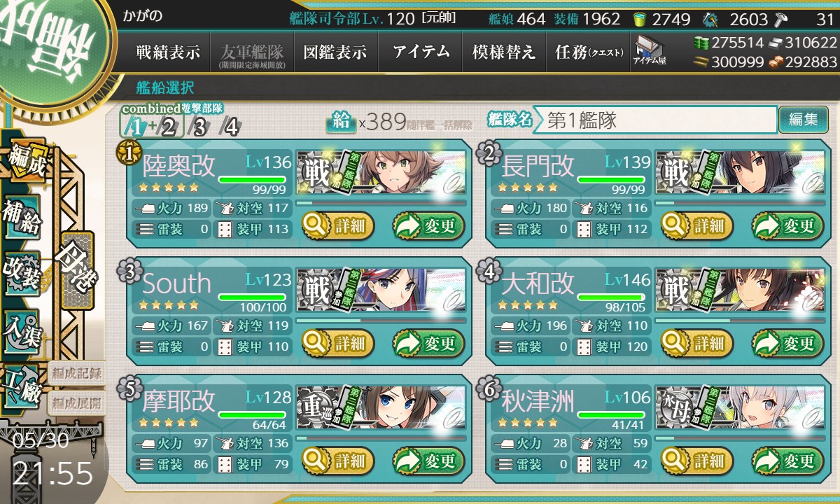Viewport: 840px width, 504px height.
Task: Click 編集 button beside fleet name
Action: 803,120
